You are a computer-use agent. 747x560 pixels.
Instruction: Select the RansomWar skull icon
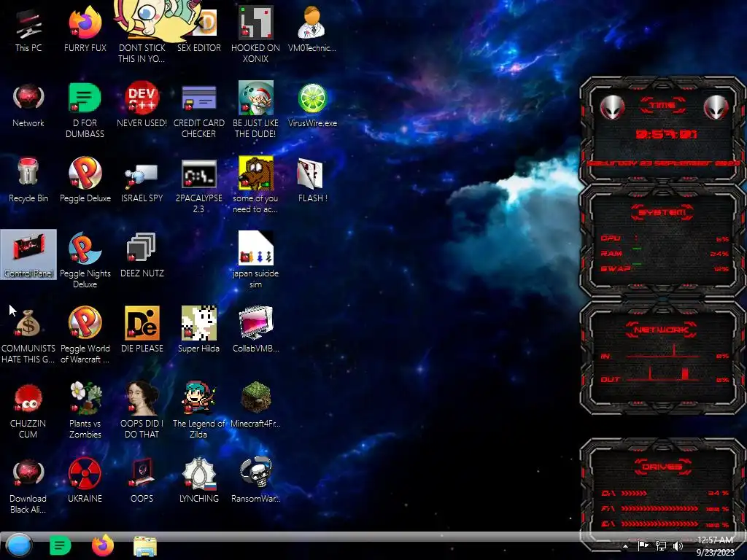pyautogui.click(x=256, y=480)
